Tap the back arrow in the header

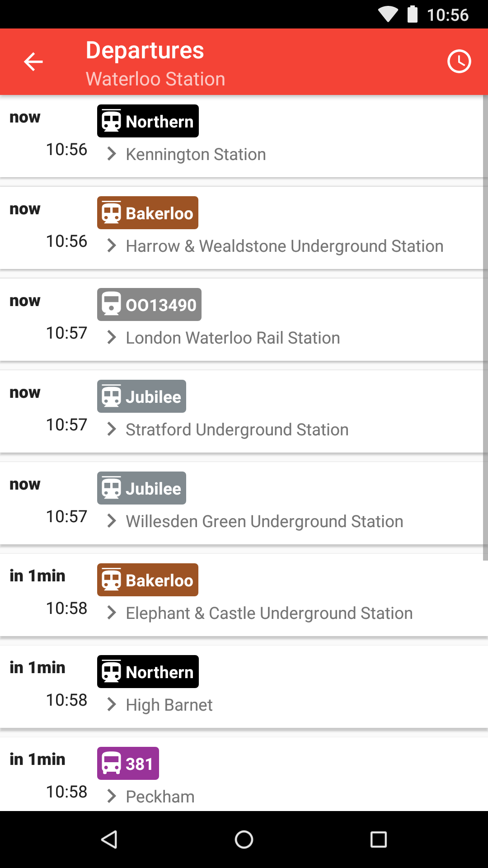pos(33,61)
